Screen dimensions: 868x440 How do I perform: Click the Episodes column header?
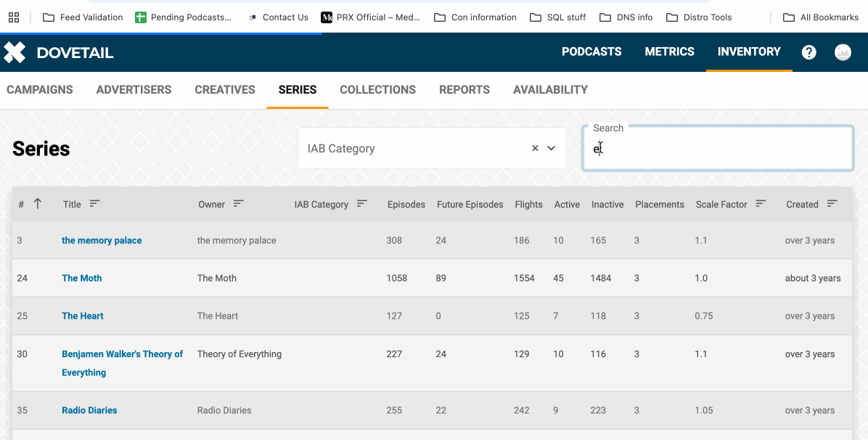(x=406, y=205)
